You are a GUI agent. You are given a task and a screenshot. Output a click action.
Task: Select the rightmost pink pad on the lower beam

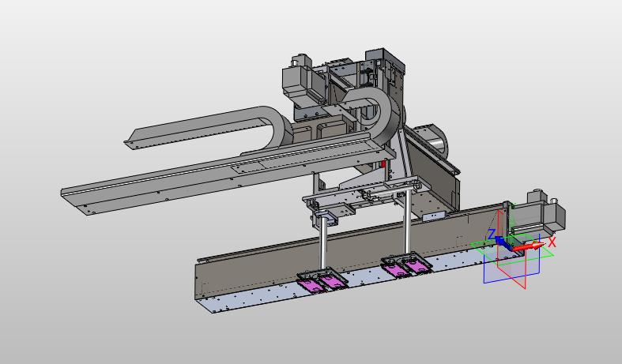(x=418, y=265)
